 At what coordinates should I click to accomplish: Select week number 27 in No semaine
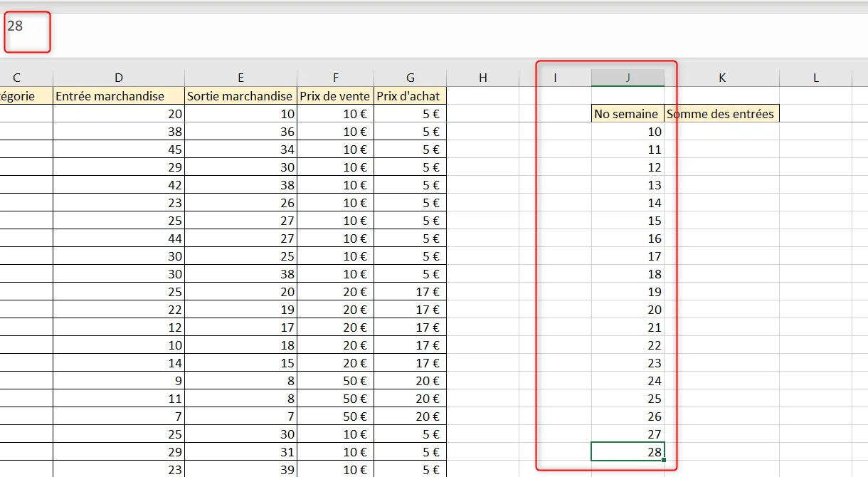tap(628, 434)
